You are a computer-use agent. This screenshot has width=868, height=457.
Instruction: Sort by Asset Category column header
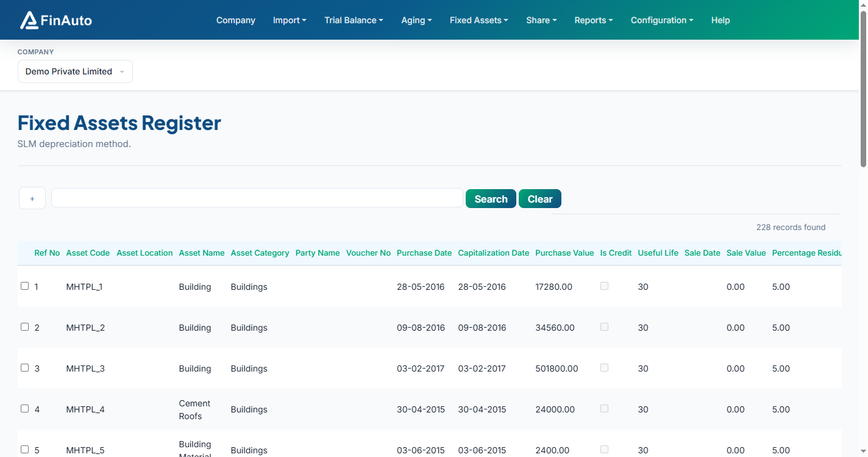pyautogui.click(x=260, y=253)
